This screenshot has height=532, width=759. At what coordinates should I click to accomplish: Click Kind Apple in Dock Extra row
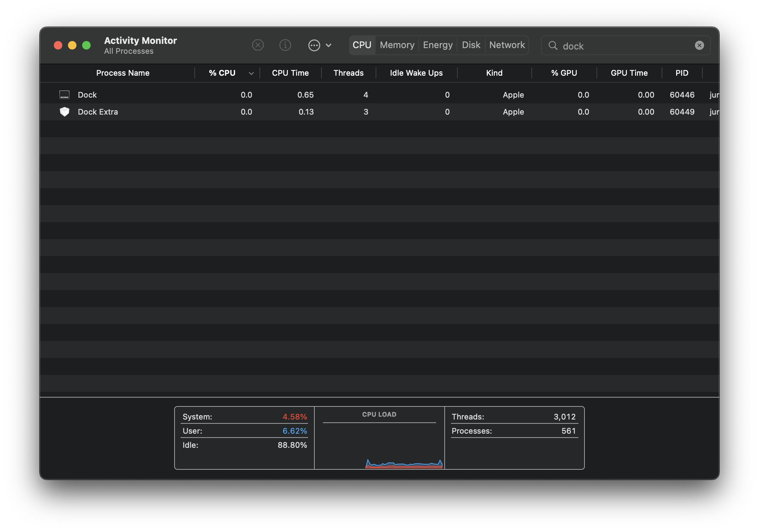pos(513,112)
